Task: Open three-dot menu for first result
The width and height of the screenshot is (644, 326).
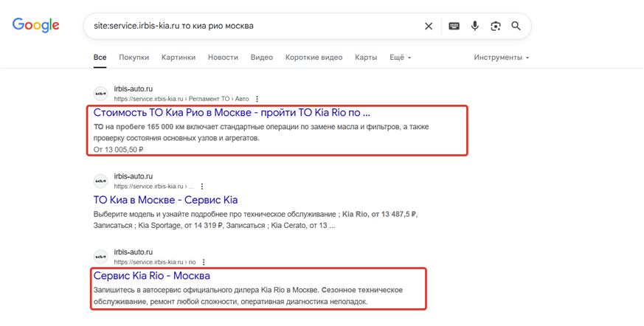Action: coord(257,98)
